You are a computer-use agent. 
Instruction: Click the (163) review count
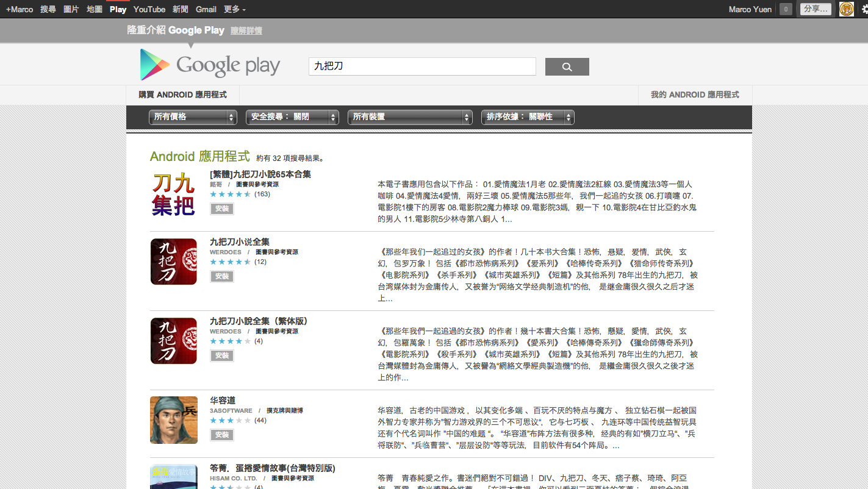click(x=262, y=195)
